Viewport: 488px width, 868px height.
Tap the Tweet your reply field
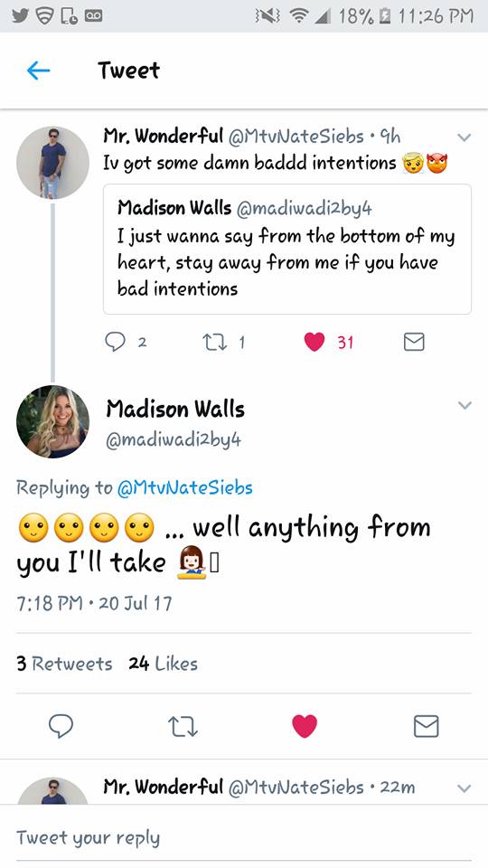click(244, 837)
